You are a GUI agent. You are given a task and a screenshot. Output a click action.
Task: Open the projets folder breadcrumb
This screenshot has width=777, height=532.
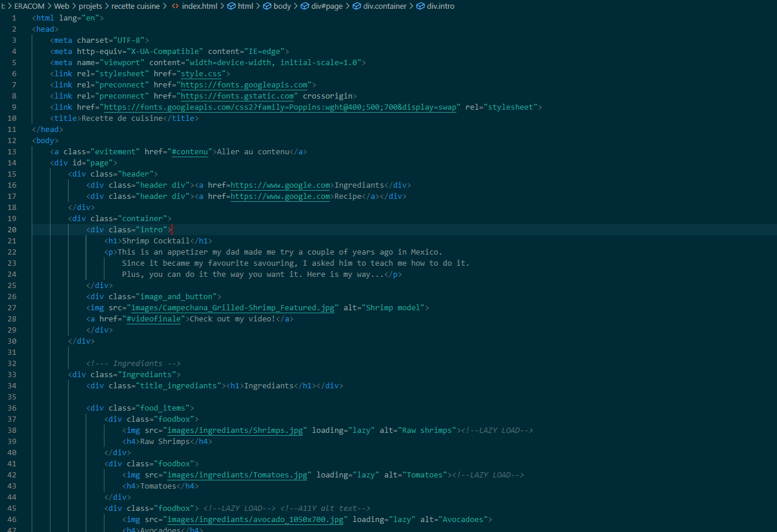90,6
